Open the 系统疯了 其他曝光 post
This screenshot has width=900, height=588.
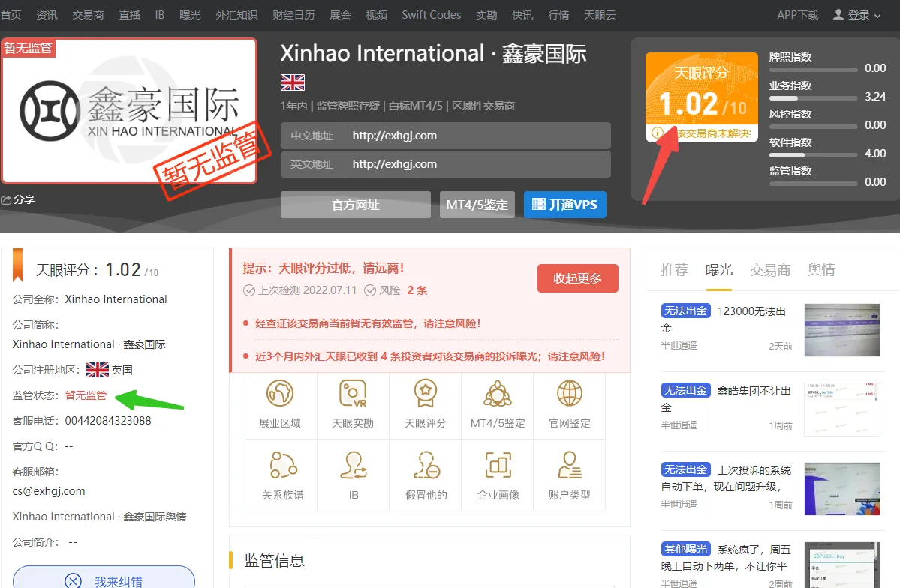pyautogui.click(x=726, y=557)
